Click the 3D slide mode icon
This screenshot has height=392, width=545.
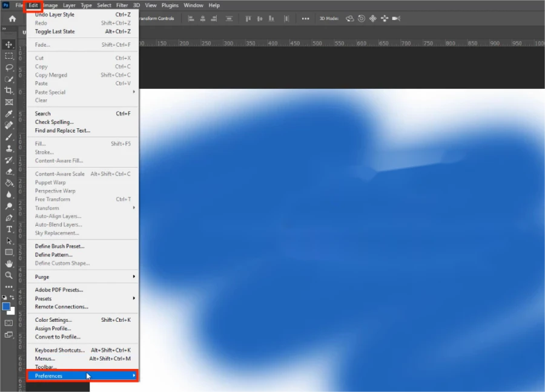tap(385, 19)
